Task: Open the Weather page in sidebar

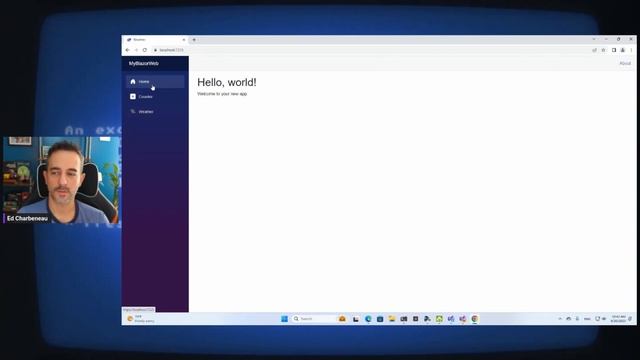Action: (x=155, y=111)
